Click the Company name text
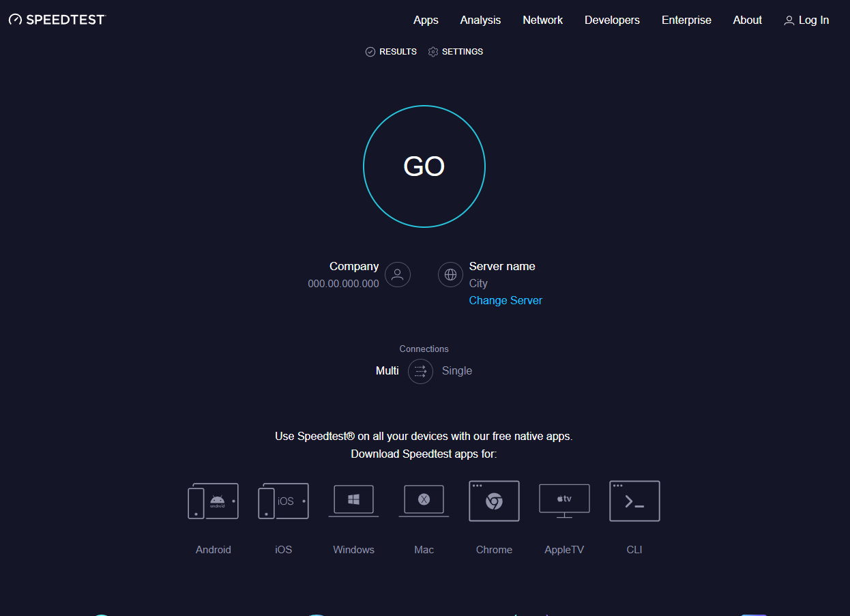The width and height of the screenshot is (850, 616). click(354, 267)
